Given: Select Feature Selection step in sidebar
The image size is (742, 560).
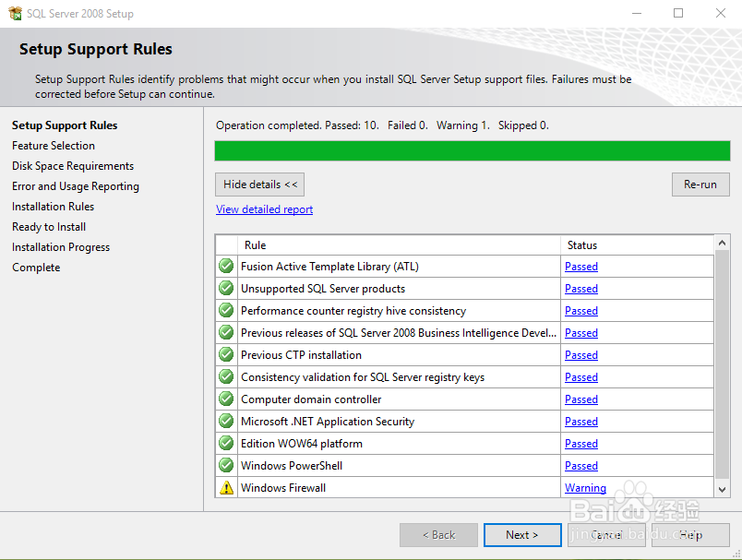Looking at the screenshot, I should click(54, 146).
